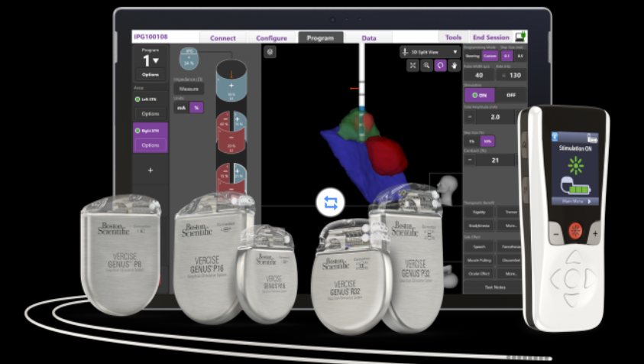Select the 15% cathode segment beside 21%

[223, 173]
